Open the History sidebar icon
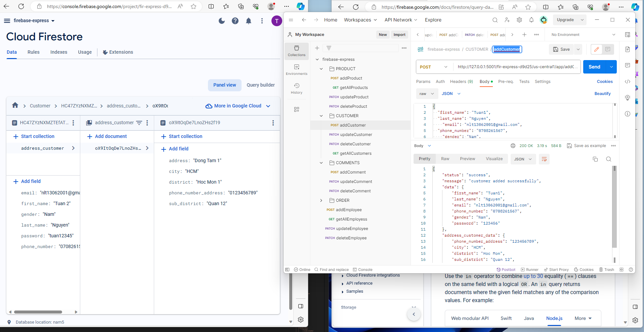Image resolution: width=644 pixels, height=332 pixels. click(296, 88)
